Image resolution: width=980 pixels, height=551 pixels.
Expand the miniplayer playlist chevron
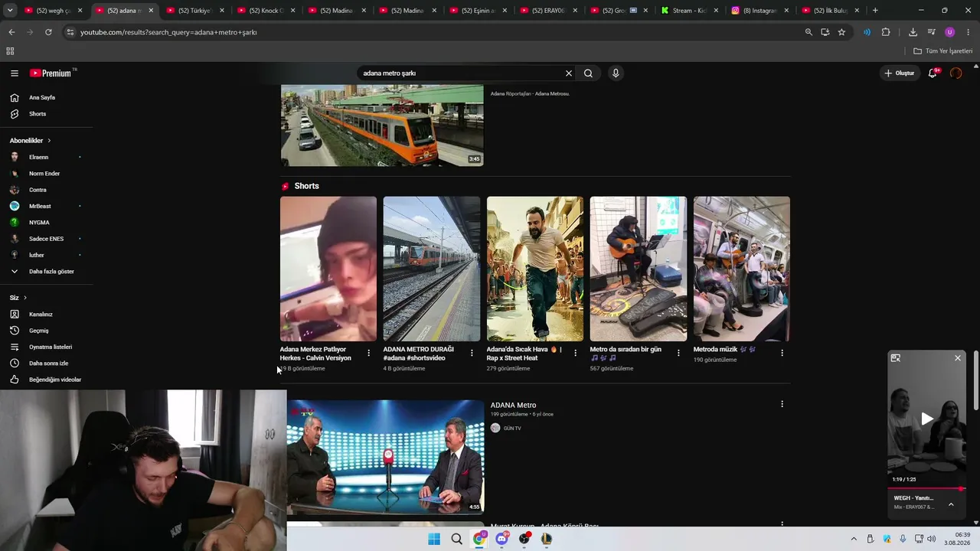pyautogui.click(x=951, y=504)
